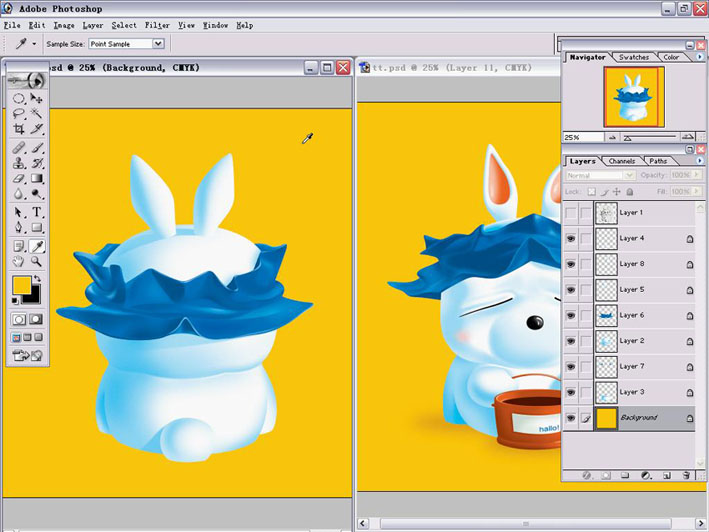
Task: Hide Layer 4 eye icon
Action: point(571,238)
